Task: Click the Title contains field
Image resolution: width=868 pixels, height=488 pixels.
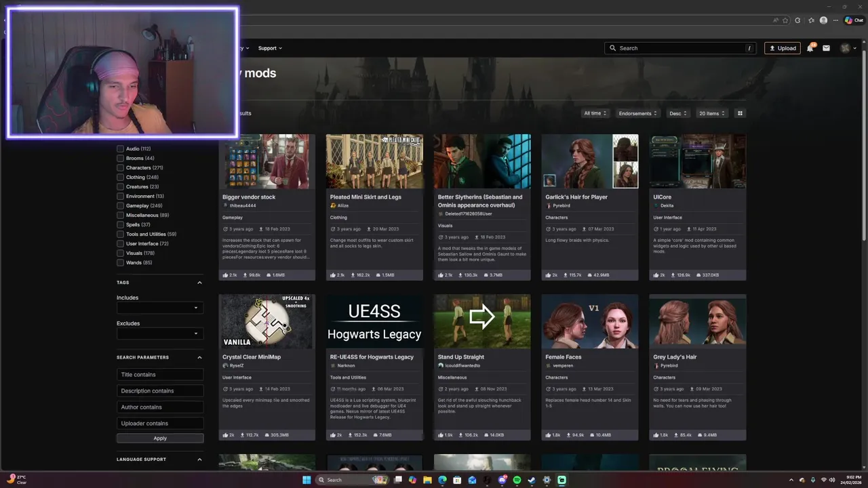Action: pyautogui.click(x=160, y=374)
